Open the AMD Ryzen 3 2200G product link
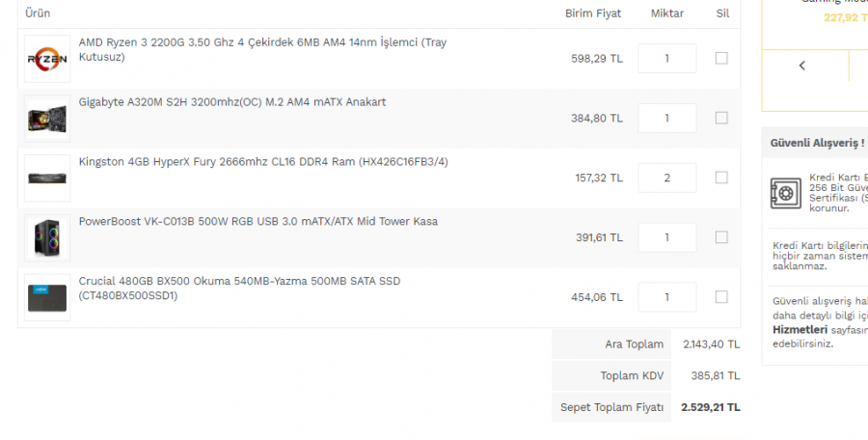This screenshot has height=440, width=868. tap(262, 50)
